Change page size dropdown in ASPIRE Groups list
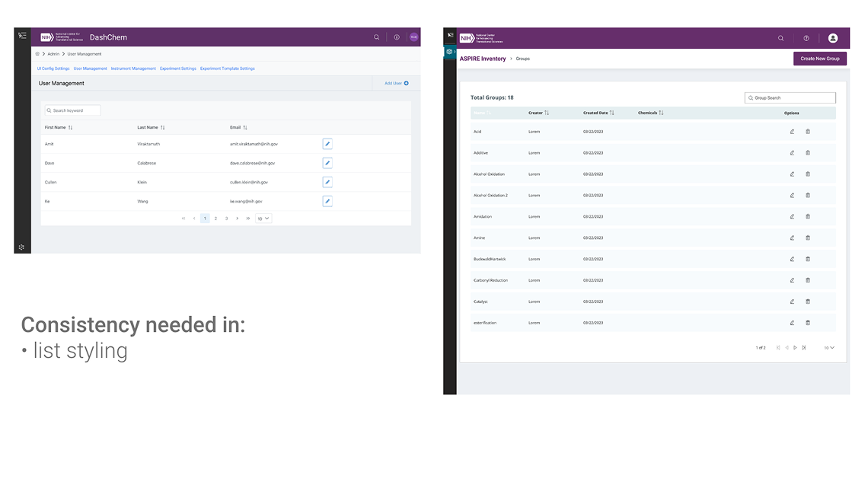 tap(827, 347)
